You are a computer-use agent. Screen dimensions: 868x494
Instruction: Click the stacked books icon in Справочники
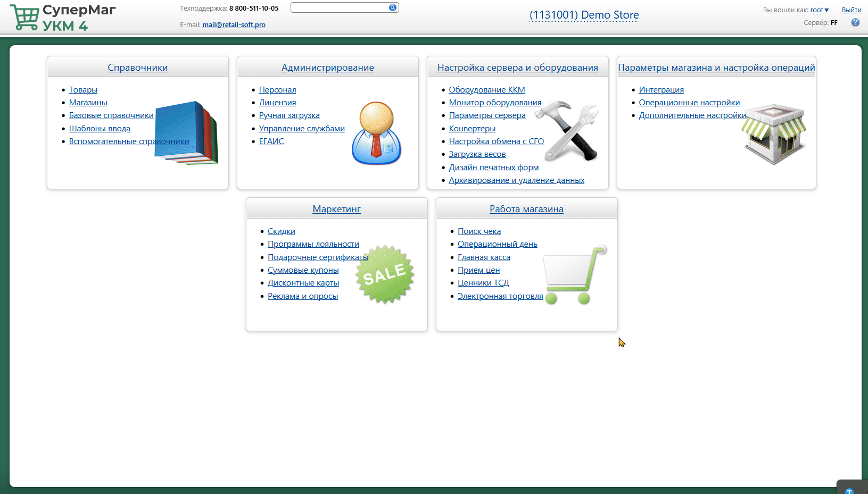[x=186, y=133]
